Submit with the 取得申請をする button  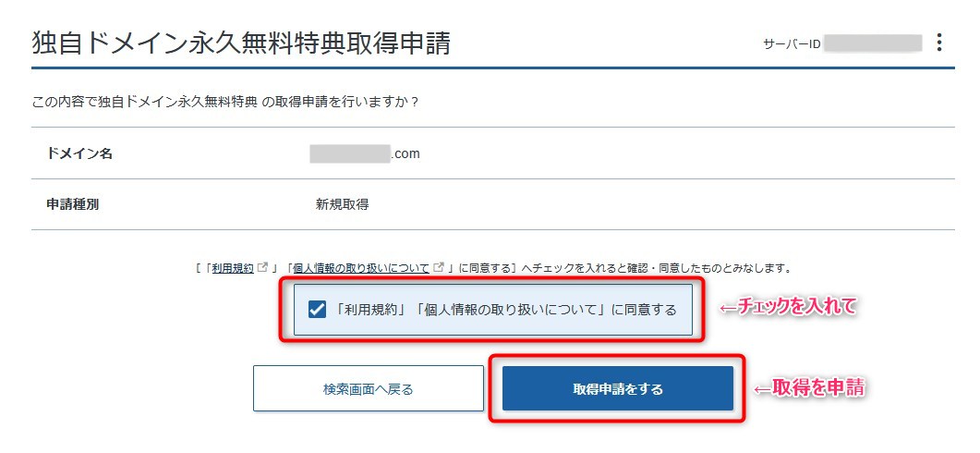click(x=618, y=388)
